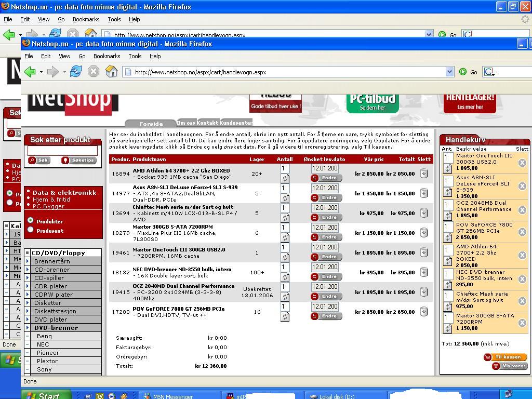Remove POV GeFORCE 7800 from Handlekurv sidebar
Screen dimensions: 532x399
click(522, 232)
